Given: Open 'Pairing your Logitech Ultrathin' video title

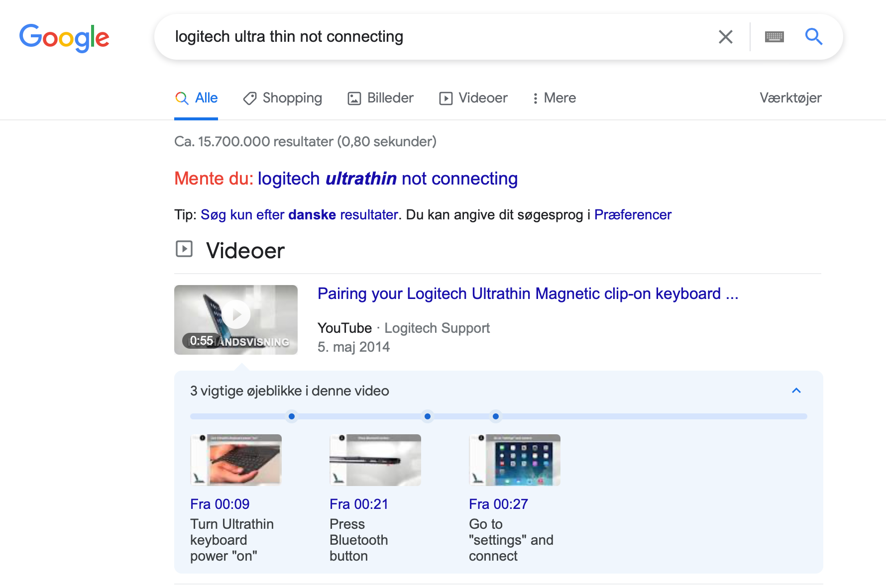Looking at the screenshot, I should [528, 294].
